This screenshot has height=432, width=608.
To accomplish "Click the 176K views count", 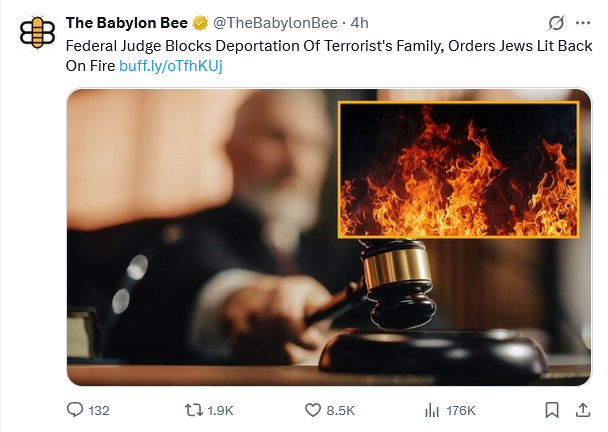I will [461, 410].
